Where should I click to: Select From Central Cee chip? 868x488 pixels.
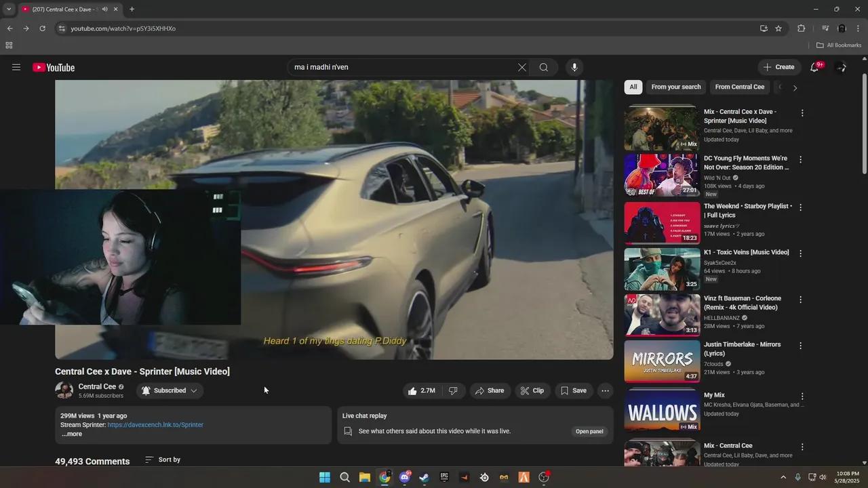(740, 87)
